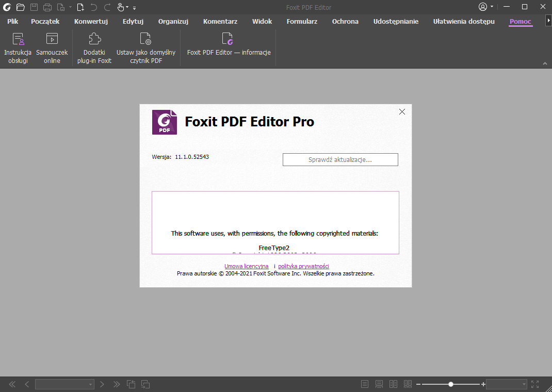The height and width of the screenshot is (392, 552).
Task: Enter full screen mode via arrows icon
Action: click(x=535, y=384)
